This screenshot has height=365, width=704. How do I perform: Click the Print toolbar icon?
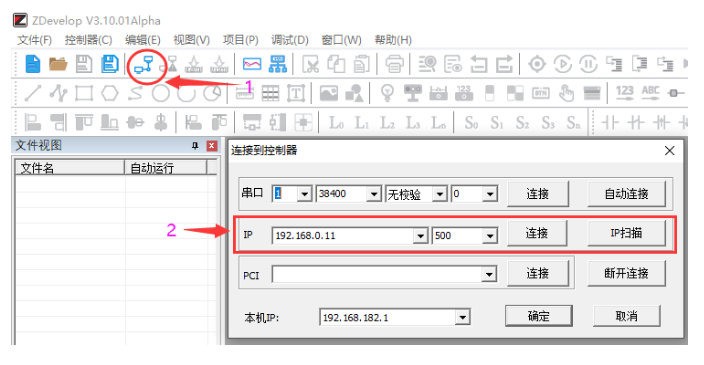[x=394, y=64]
